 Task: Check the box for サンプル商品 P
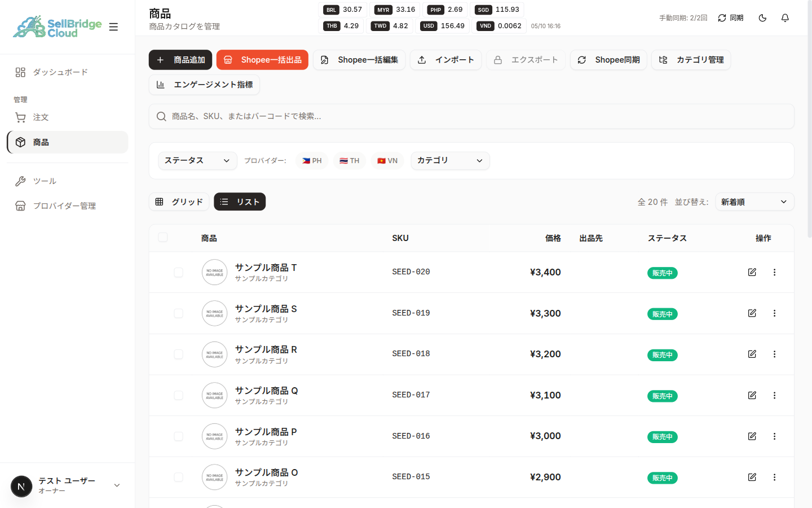point(178,436)
